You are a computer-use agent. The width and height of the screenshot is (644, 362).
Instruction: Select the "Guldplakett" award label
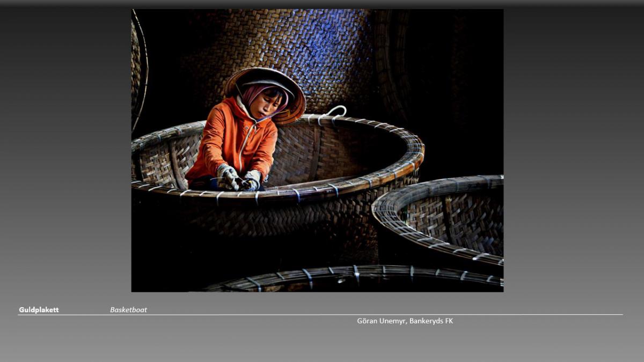[x=39, y=310]
